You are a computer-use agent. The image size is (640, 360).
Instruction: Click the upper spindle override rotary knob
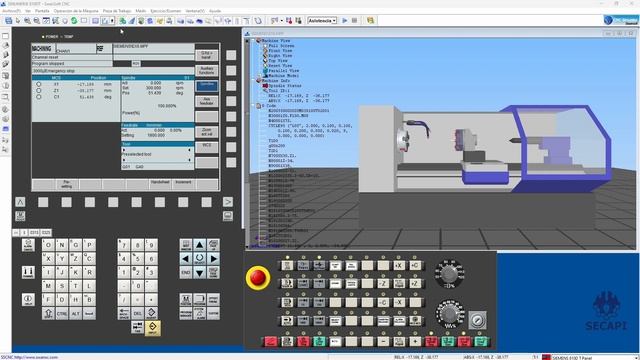click(449, 273)
